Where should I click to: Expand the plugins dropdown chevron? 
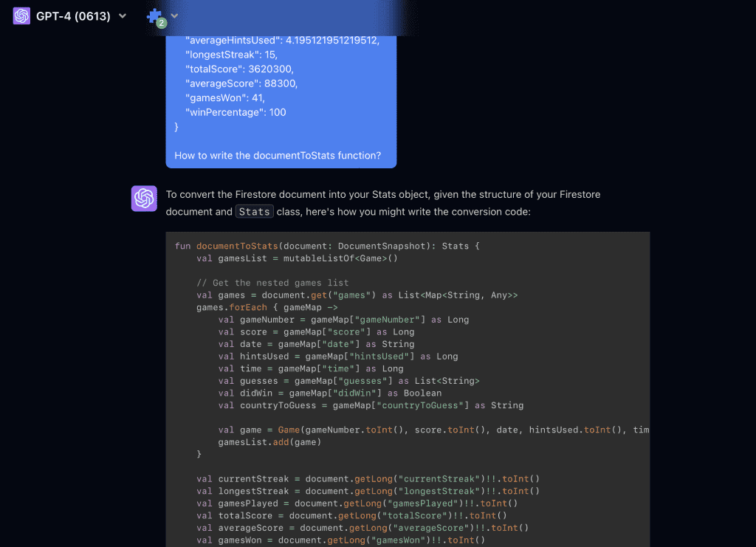173,16
